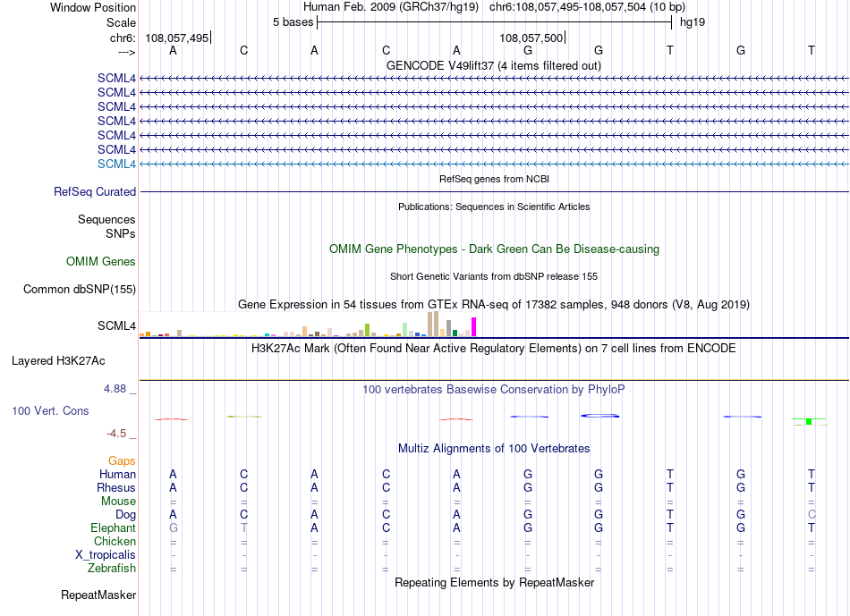Open Short Genetic Variants from dbSNP title
Screen dimensions: 850x616
click(494, 276)
